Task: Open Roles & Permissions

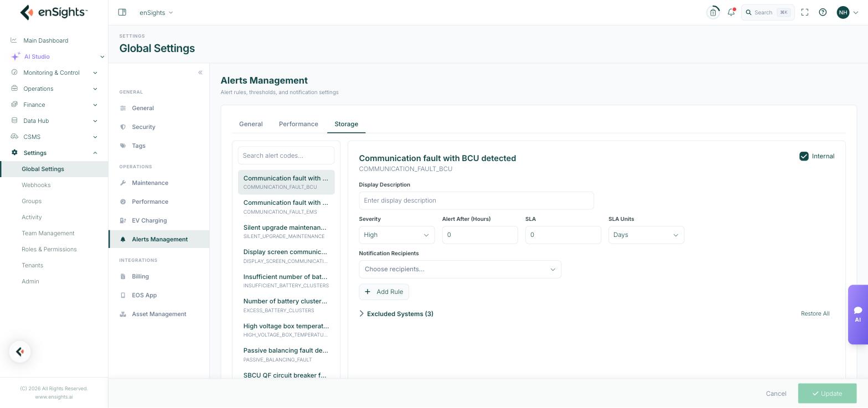Action: pyautogui.click(x=49, y=249)
